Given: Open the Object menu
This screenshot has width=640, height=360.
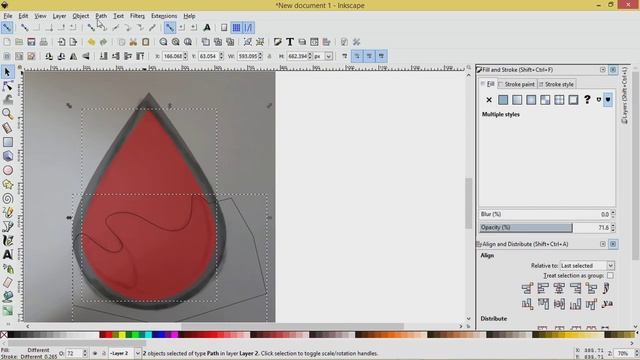Looking at the screenshot, I should [80, 16].
